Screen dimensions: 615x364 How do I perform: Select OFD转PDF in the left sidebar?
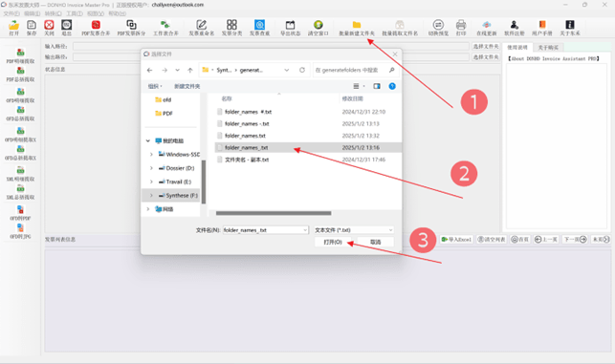click(x=20, y=213)
